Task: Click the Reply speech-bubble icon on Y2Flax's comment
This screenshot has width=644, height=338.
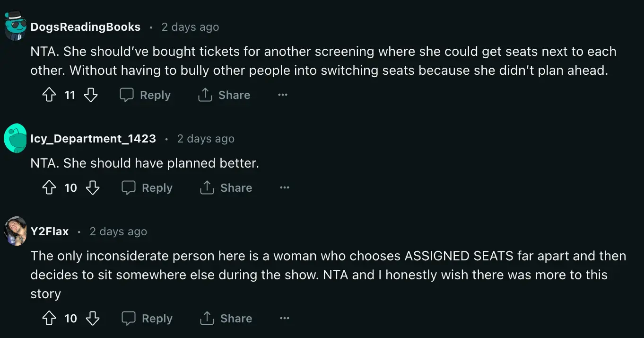Action: 128,318
